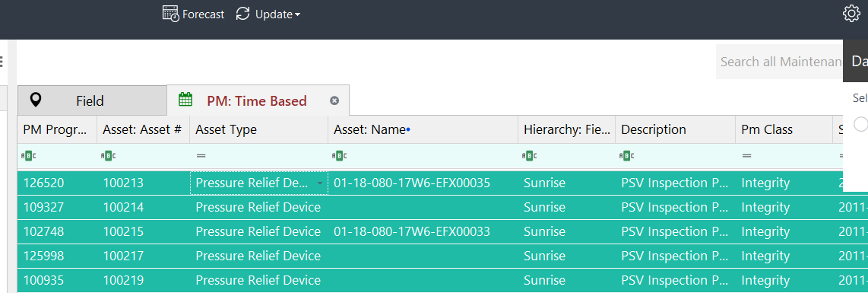868x293 pixels.
Task: Click PSV Inspection description in row 102748
Action: pos(676,231)
